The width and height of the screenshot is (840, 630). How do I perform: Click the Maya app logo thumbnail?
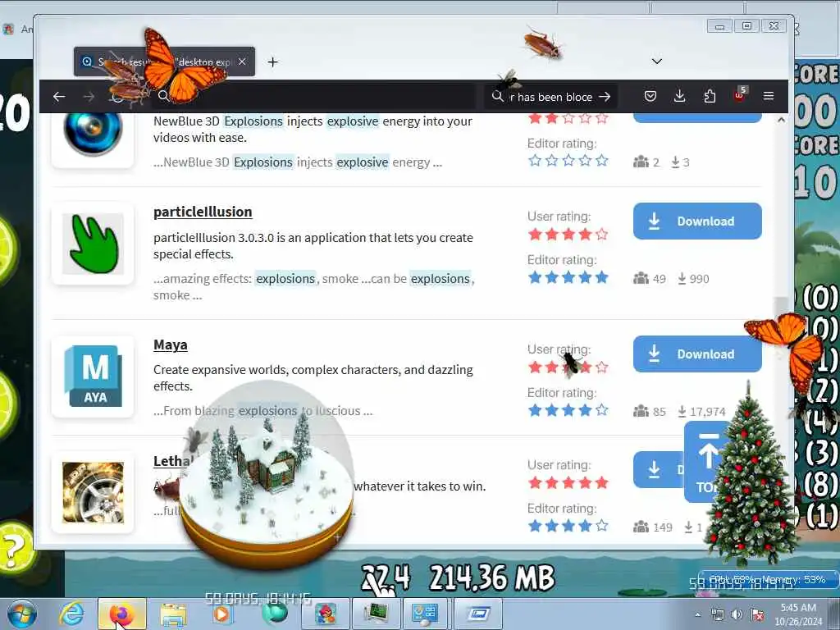click(x=93, y=376)
